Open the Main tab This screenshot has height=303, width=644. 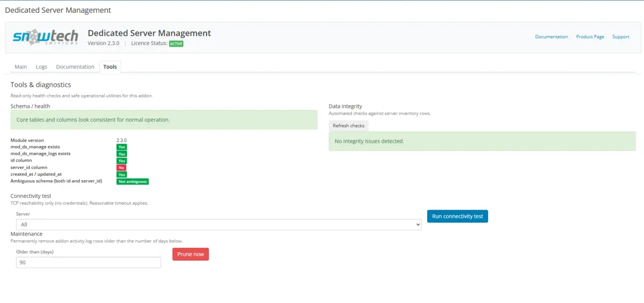[21, 66]
